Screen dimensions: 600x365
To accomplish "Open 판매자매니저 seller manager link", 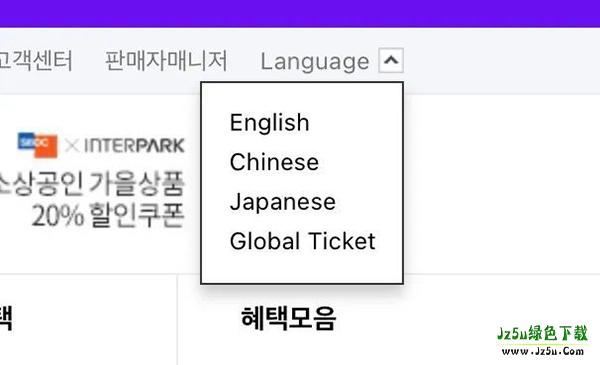I will (x=166, y=60).
